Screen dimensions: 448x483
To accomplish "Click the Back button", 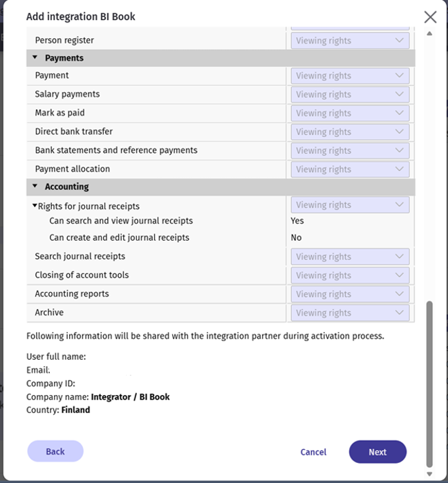I will [55, 451].
